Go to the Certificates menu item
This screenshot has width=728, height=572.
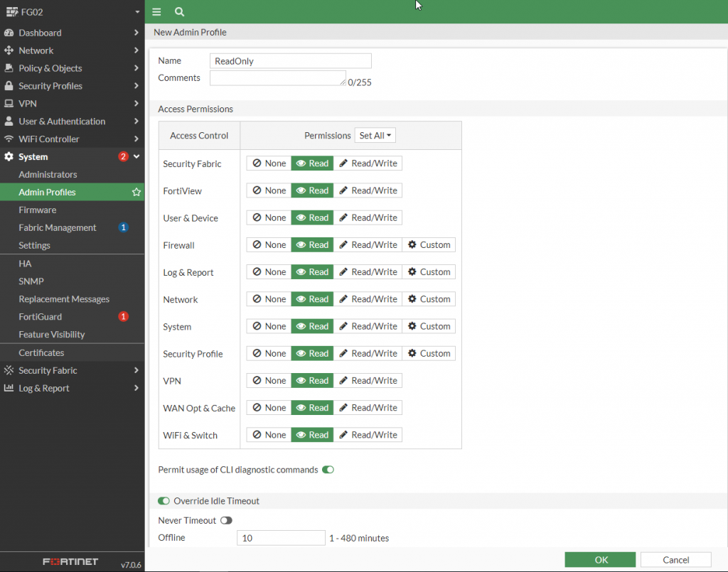41,353
